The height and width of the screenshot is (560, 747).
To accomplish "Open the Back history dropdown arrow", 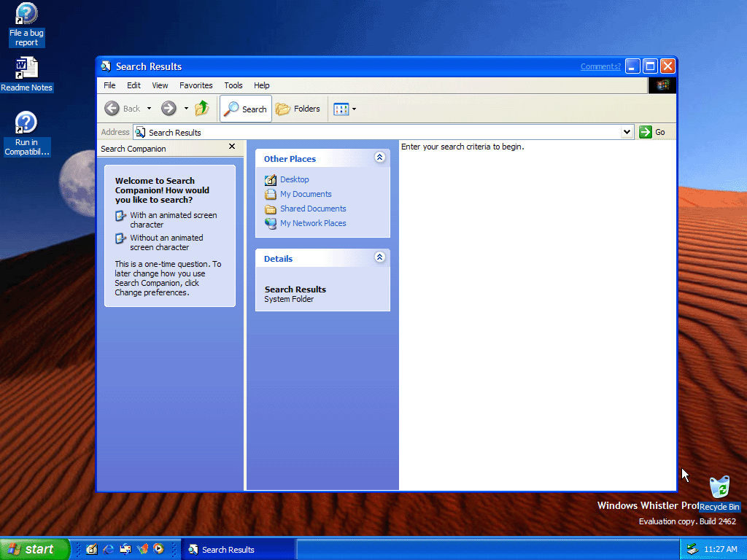I will [x=149, y=109].
